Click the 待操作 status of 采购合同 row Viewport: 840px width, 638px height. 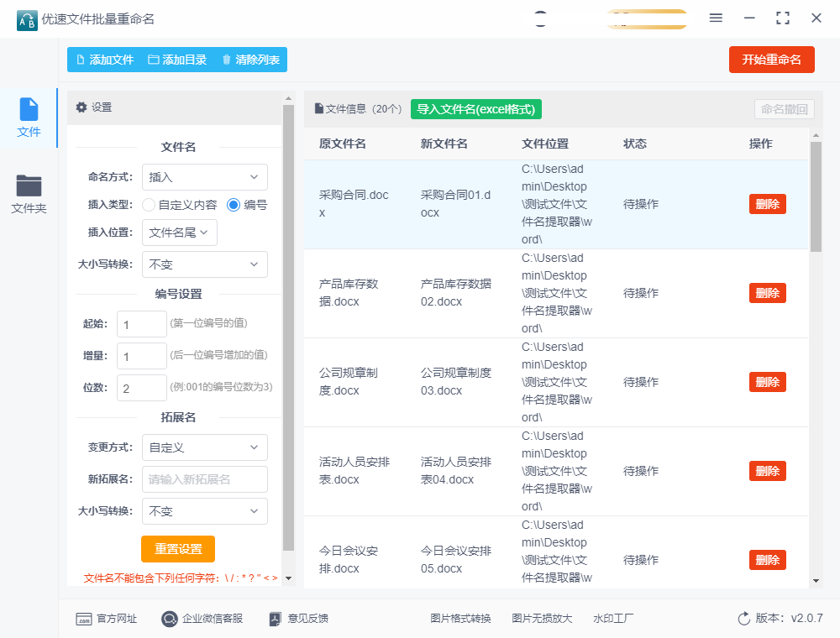click(x=641, y=204)
